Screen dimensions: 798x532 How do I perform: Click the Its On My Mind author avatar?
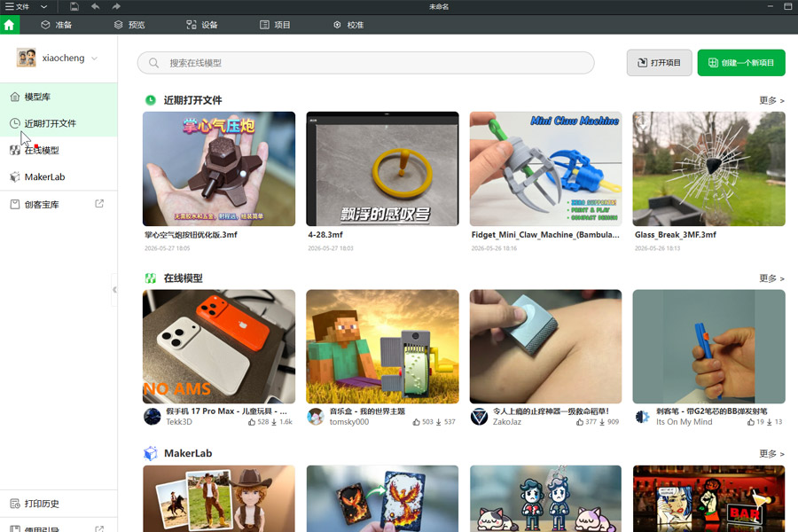click(x=643, y=417)
